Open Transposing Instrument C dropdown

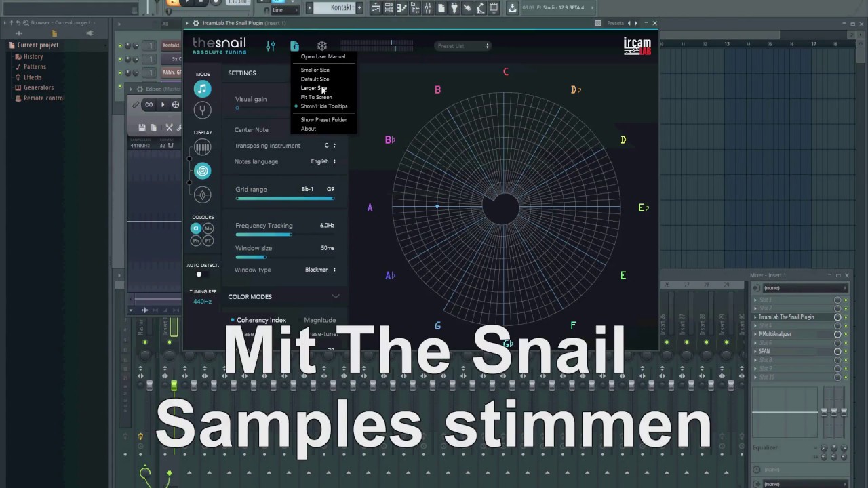click(330, 146)
